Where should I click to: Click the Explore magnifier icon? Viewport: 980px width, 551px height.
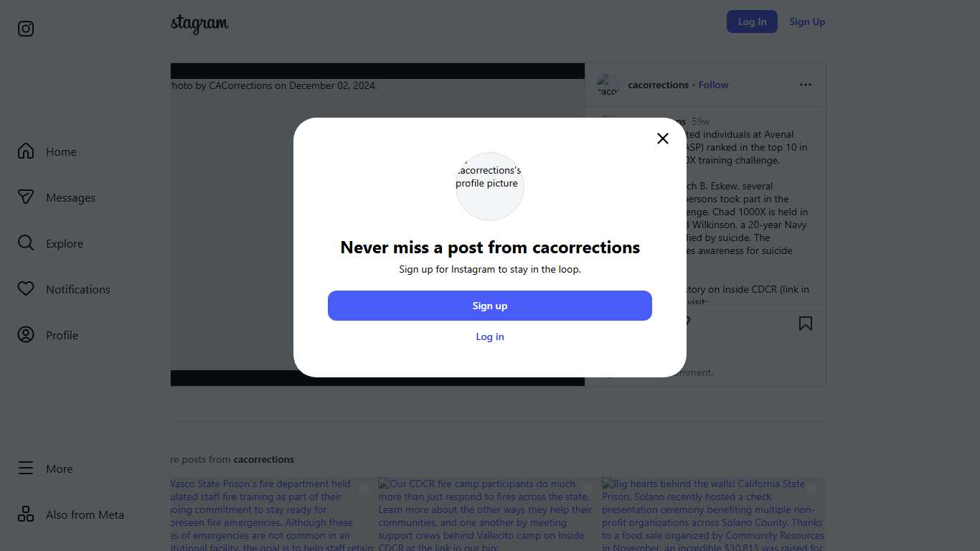click(26, 243)
